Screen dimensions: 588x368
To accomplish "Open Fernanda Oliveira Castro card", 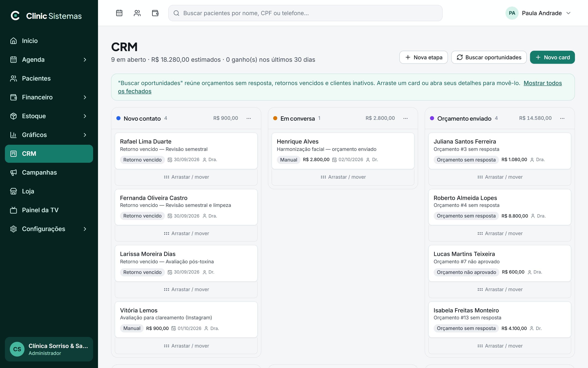I will click(186, 207).
